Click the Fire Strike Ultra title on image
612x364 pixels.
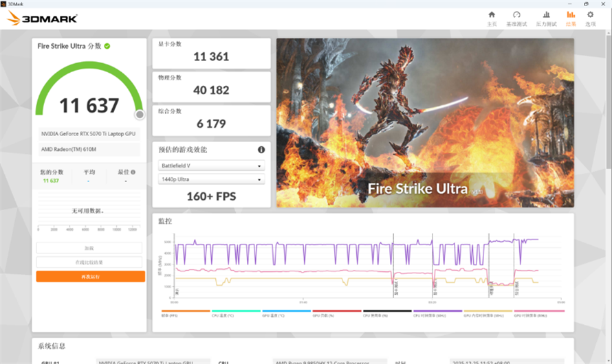[417, 189]
